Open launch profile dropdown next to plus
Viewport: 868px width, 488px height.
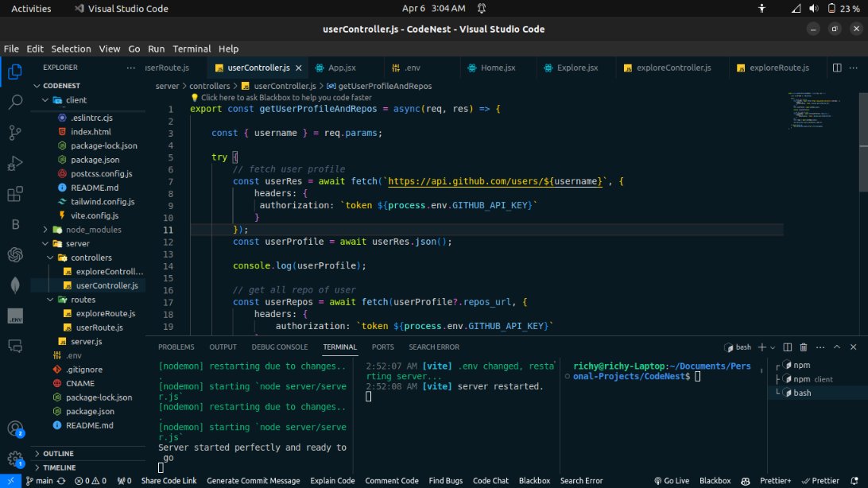773,347
